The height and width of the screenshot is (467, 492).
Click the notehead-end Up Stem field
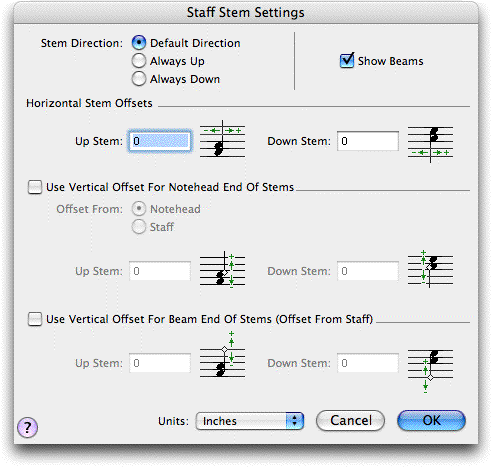point(160,271)
